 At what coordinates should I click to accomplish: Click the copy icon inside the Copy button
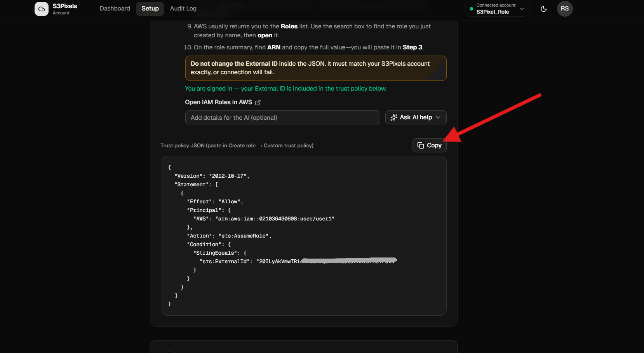421,145
